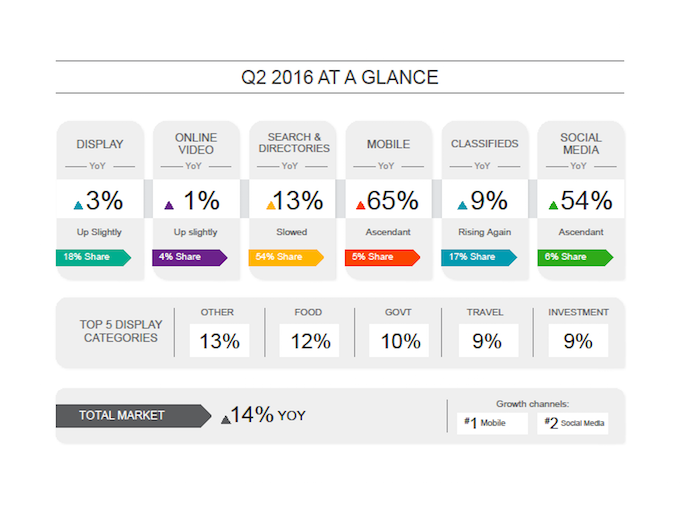Select the purple 4% Share arrow tag
Viewport: 680px width, 510px height.
[x=190, y=257]
